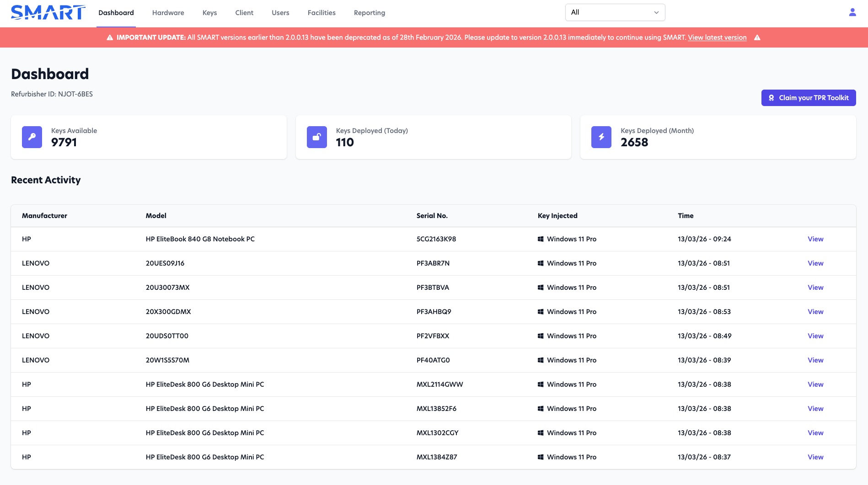Click the lightning icon on Keys Deployed Month card
The width and height of the screenshot is (868, 485).
tap(601, 137)
